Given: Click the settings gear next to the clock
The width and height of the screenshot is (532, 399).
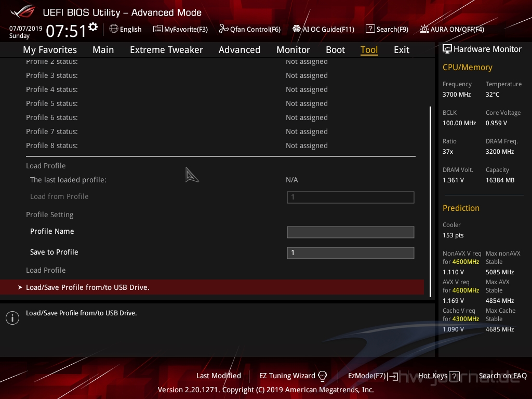Looking at the screenshot, I should point(93,27).
